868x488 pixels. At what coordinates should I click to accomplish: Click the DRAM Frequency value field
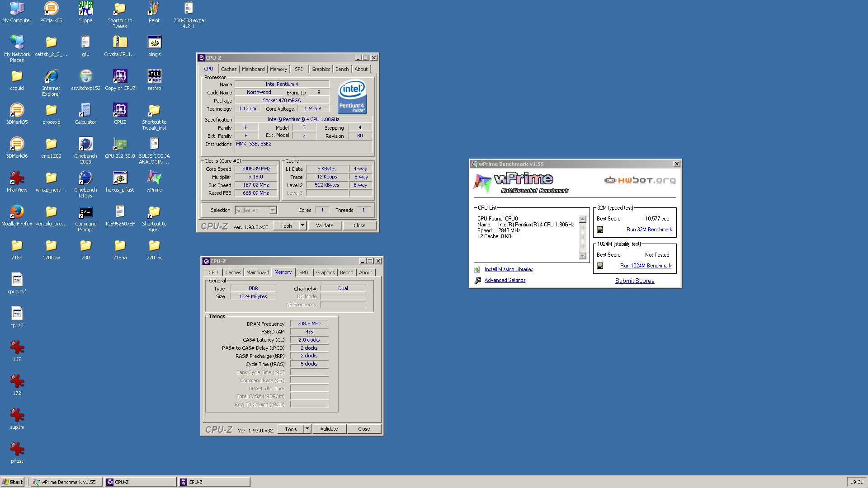pyautogui.click(x=309, y=324)
